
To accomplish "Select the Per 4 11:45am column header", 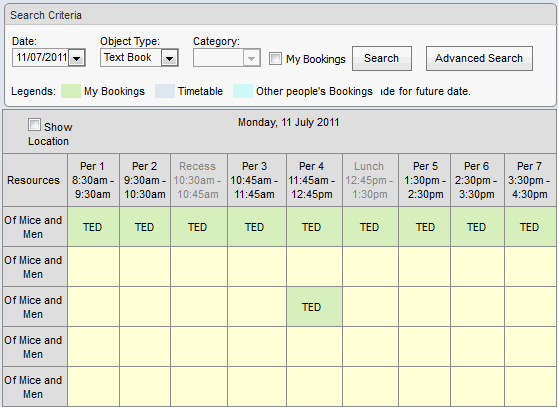I will 314,180.
